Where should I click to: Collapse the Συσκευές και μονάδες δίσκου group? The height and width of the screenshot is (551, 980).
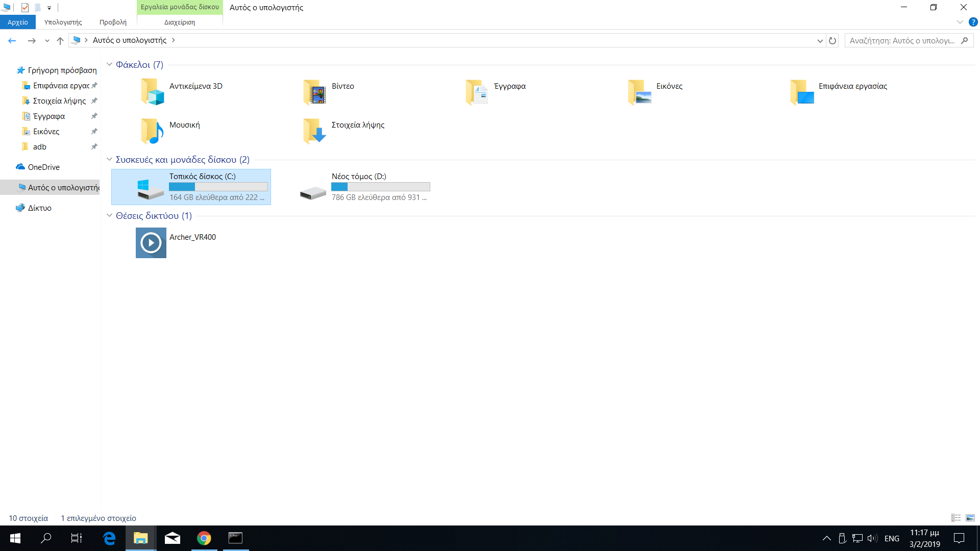(x=109, y=159)
